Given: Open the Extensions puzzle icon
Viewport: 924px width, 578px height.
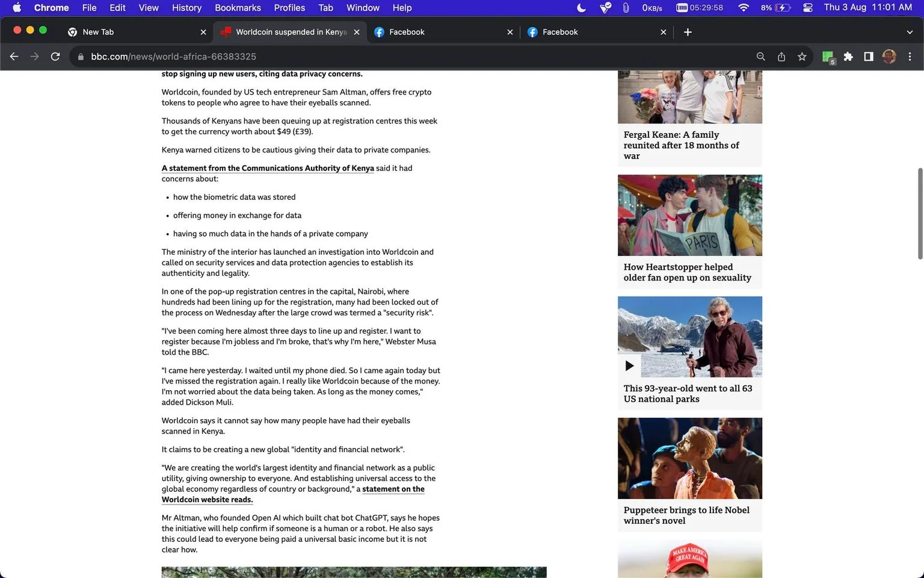Looking at the screenshot, I should [x=848, y=57].
